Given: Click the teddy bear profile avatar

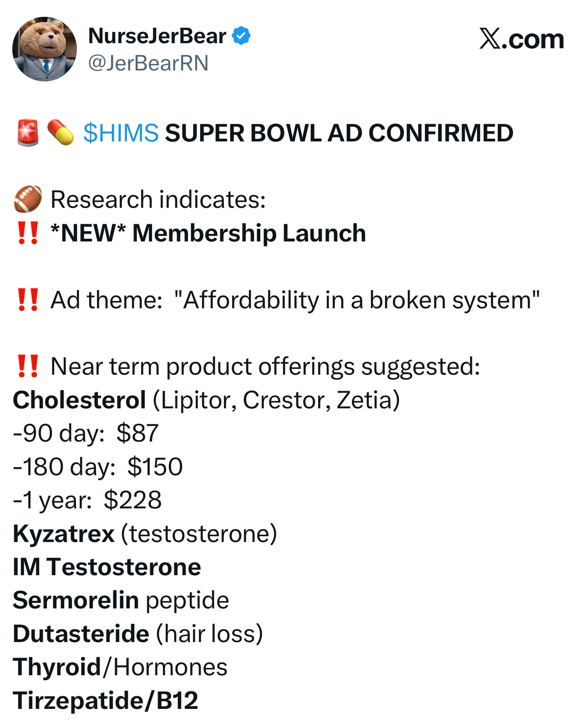Looking at the screenshot, I should point(45,49).
